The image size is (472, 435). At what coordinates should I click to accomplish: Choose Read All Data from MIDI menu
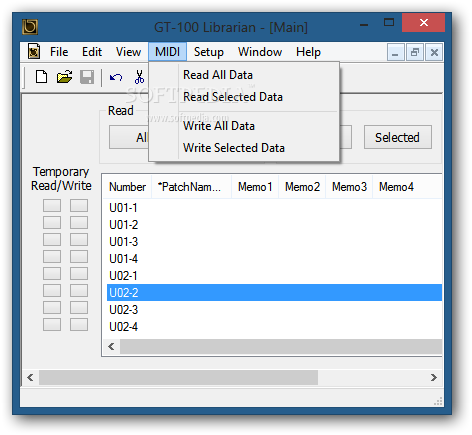218,75
